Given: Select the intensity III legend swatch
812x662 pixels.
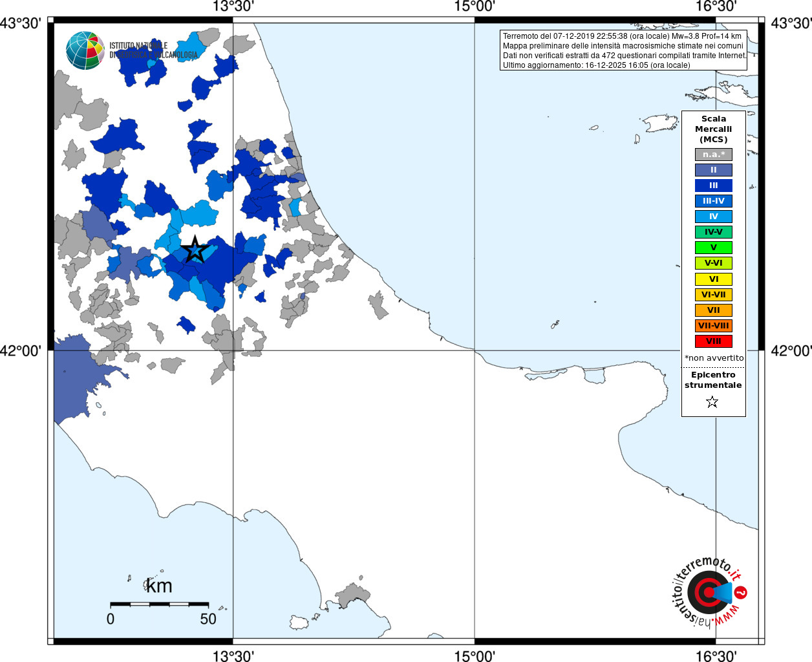Looking at the screenshot, I should point(714,186).
